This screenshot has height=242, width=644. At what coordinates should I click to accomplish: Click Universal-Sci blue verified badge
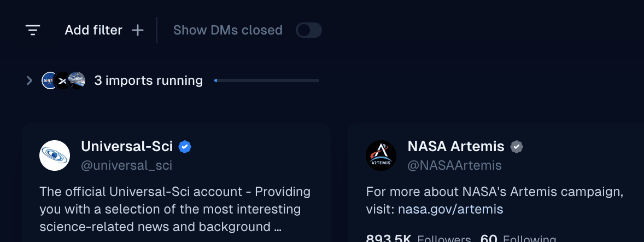[185, 147]
